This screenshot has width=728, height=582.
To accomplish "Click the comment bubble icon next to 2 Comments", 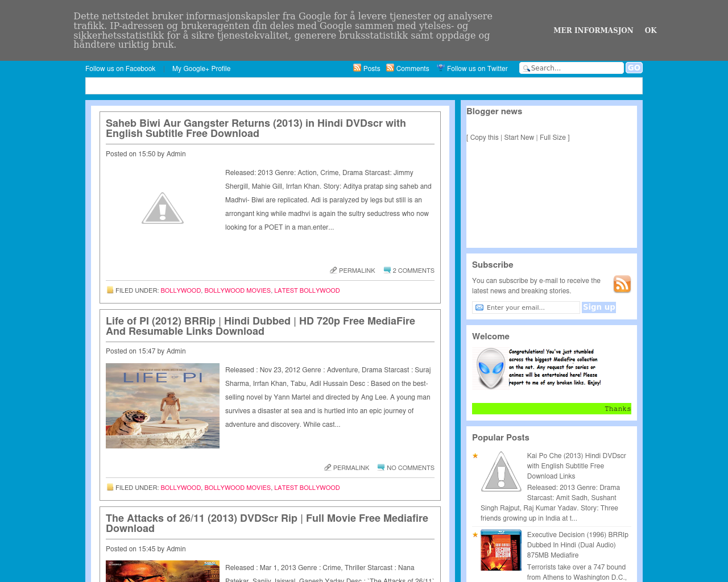I will click(x=387, y=270).
